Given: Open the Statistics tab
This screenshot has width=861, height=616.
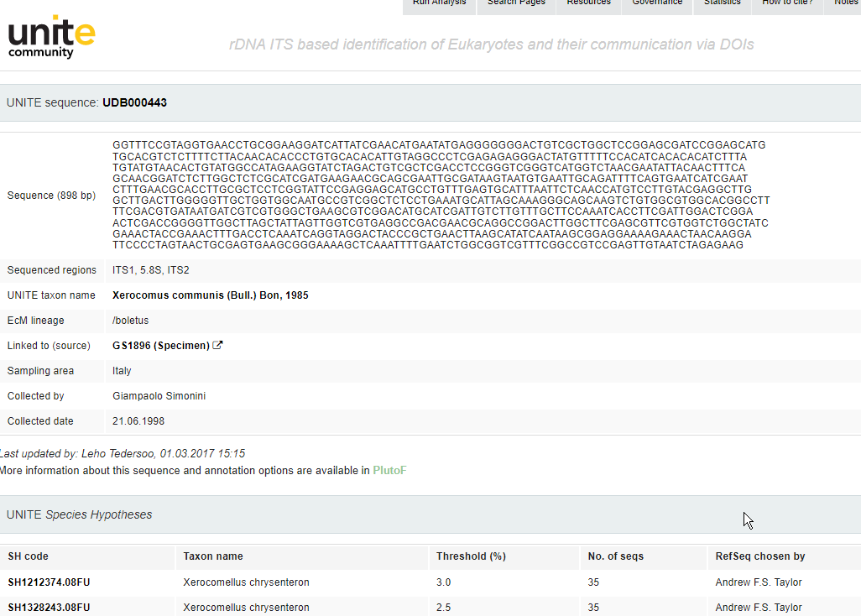Looking at the screenshot, I should point(722,4).
